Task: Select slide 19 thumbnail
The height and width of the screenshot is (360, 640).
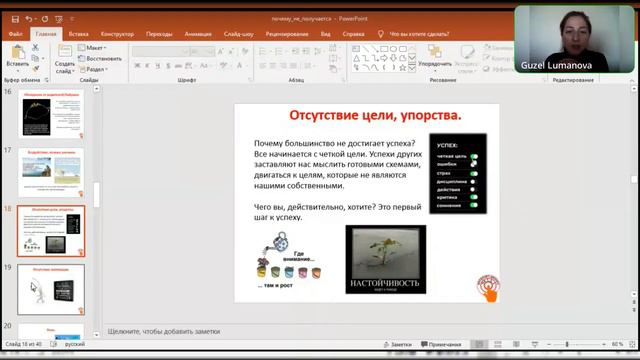Action: 51,289
